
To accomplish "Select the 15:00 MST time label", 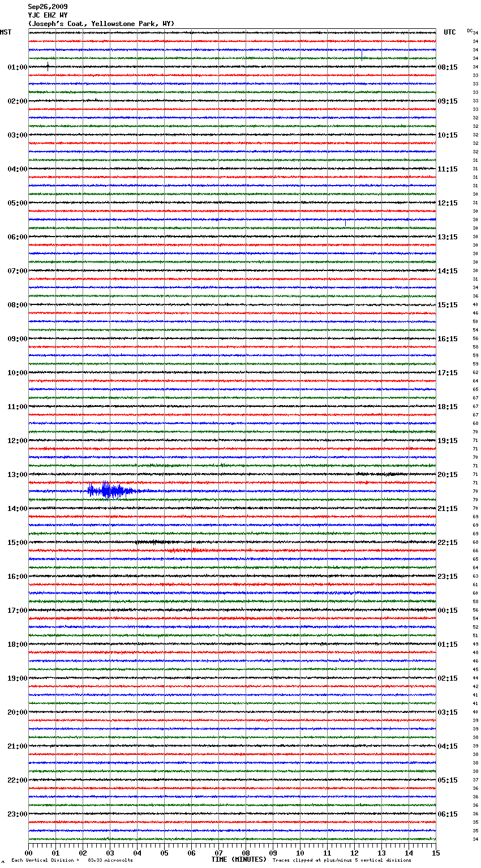I will click(x=18, y=543).
